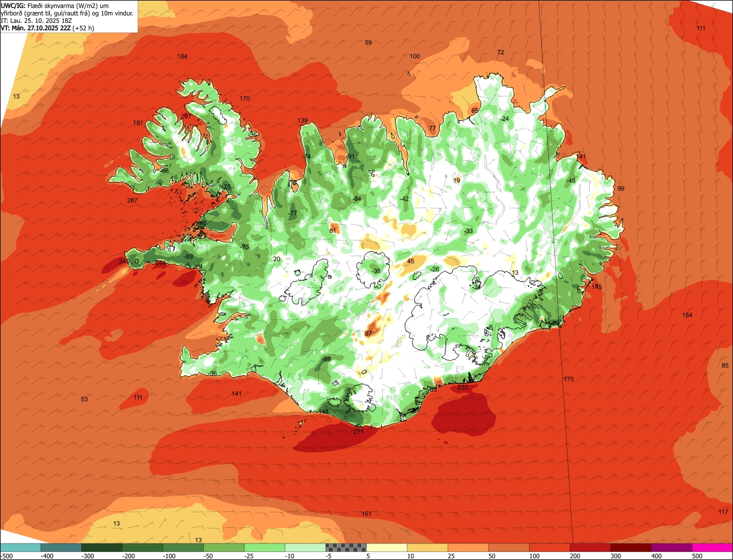Click the initial time 'IT: Lau. 25. 10. 2025 18Z'
The image size is (733, 560).
click(x=37, y=20)
